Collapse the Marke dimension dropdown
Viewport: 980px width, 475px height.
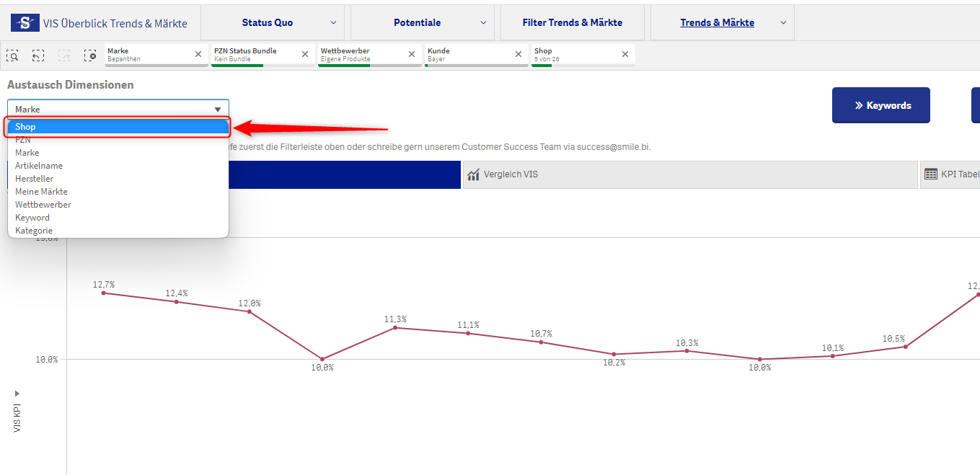[x=218, y=110]
